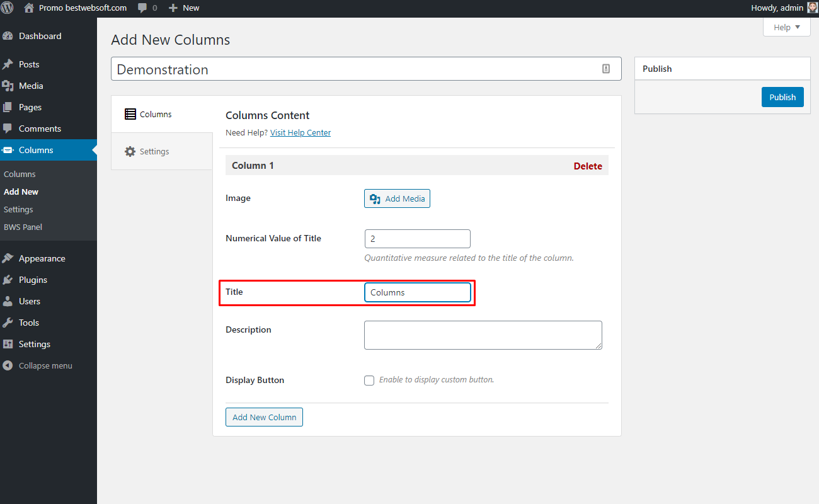The image size is (819, 504).
Task: Open the Visit Help Center link
Action: (301, 133)
